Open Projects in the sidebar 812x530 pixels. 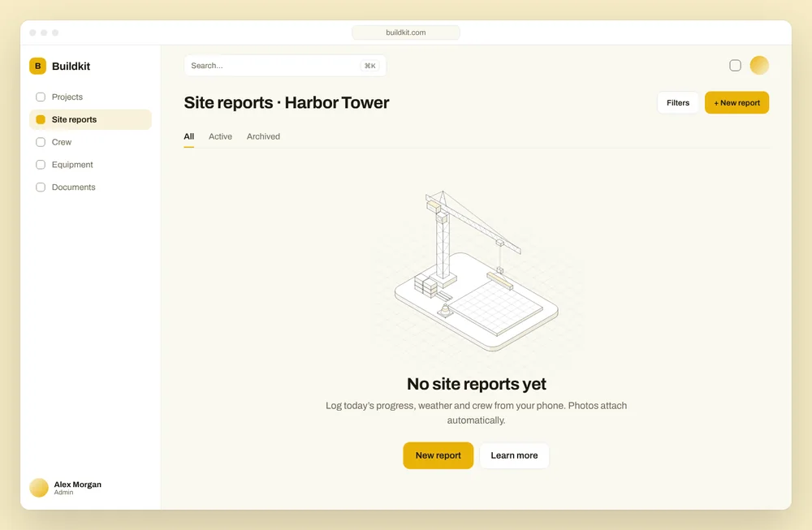tap(91, 97)
